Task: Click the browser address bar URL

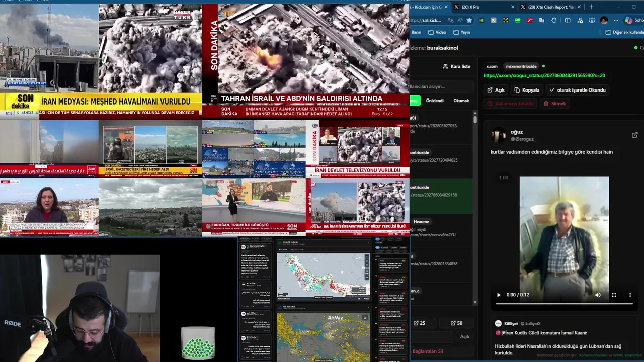Action: click(426, 20)
